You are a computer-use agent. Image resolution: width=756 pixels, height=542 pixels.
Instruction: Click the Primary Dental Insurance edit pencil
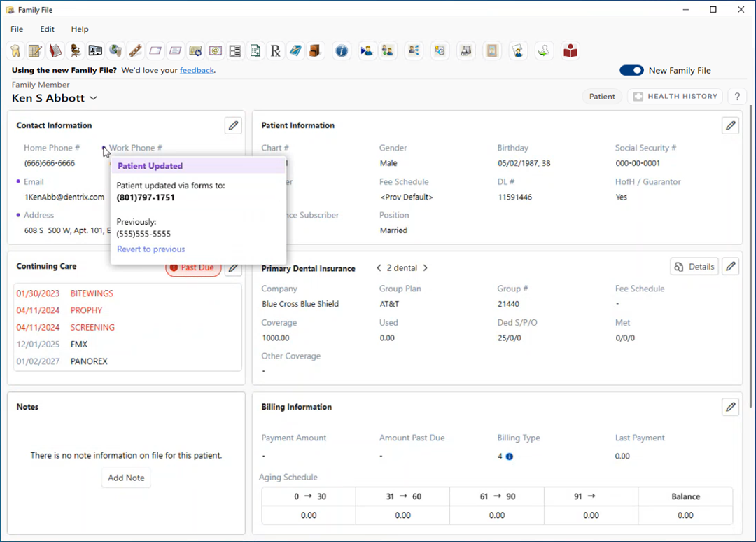point(730,267)
